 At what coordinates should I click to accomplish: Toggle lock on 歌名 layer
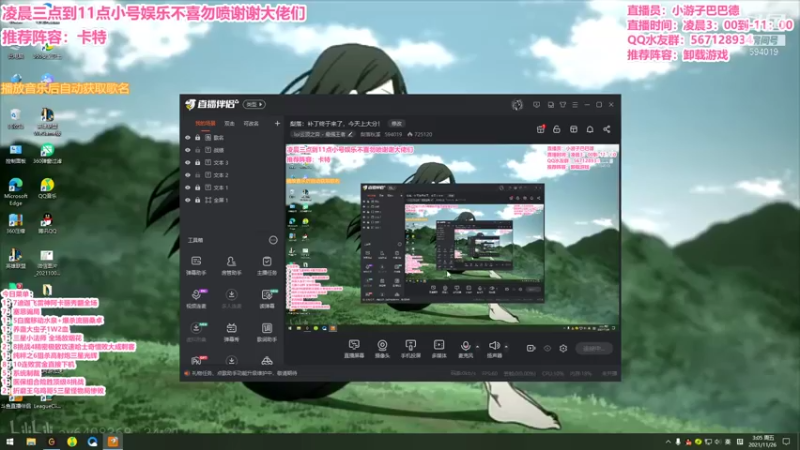tap(197, 138)
